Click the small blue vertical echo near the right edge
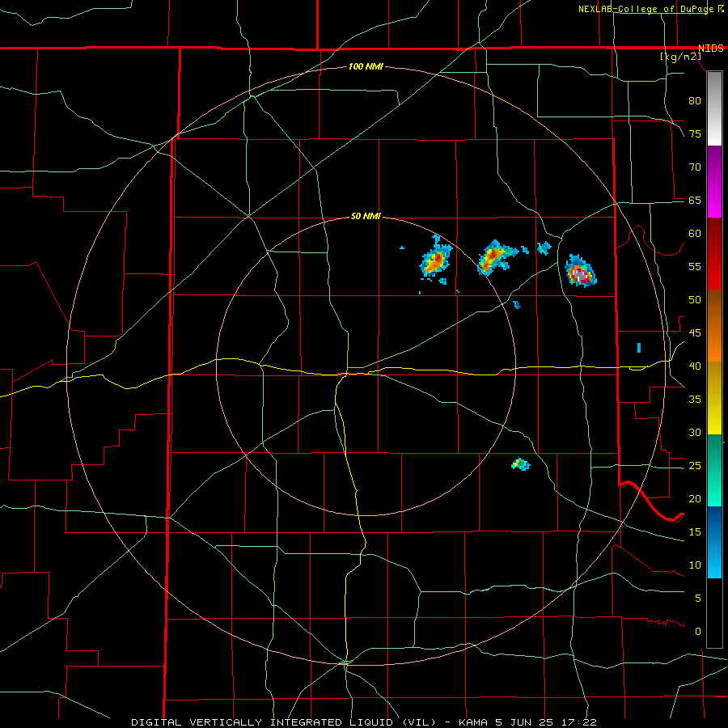 [639, 347]
